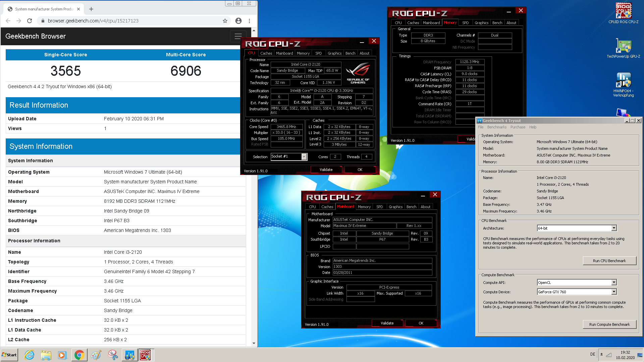Bookmark this page with the star icon

225,21
